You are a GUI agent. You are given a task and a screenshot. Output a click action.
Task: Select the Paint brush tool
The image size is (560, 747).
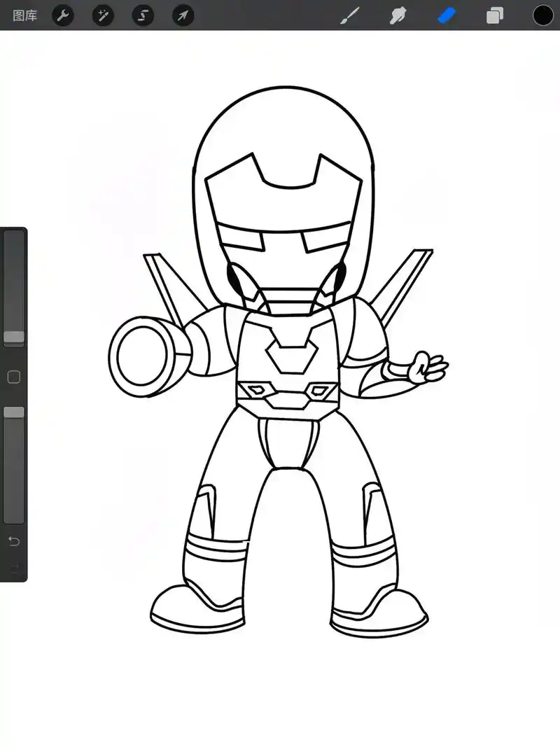(349, 15)
